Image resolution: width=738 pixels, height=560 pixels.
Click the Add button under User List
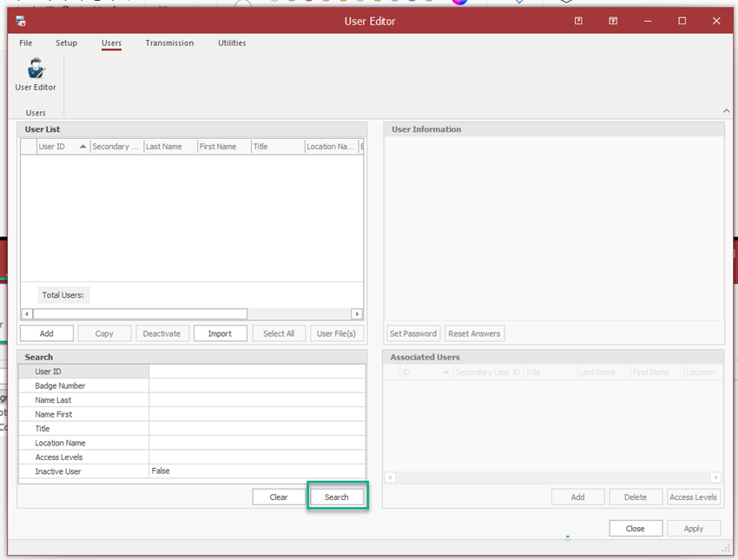47,333
